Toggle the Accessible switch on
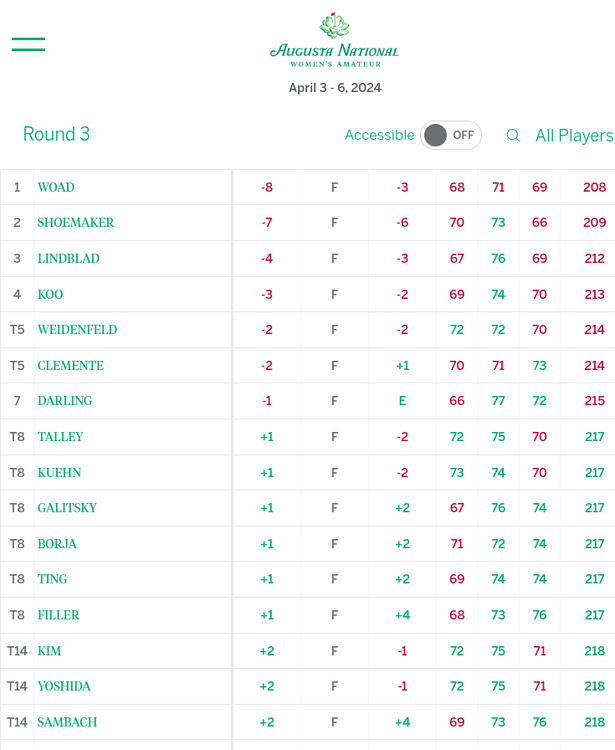This screenshot has width=615, height=750. point(450,135)
